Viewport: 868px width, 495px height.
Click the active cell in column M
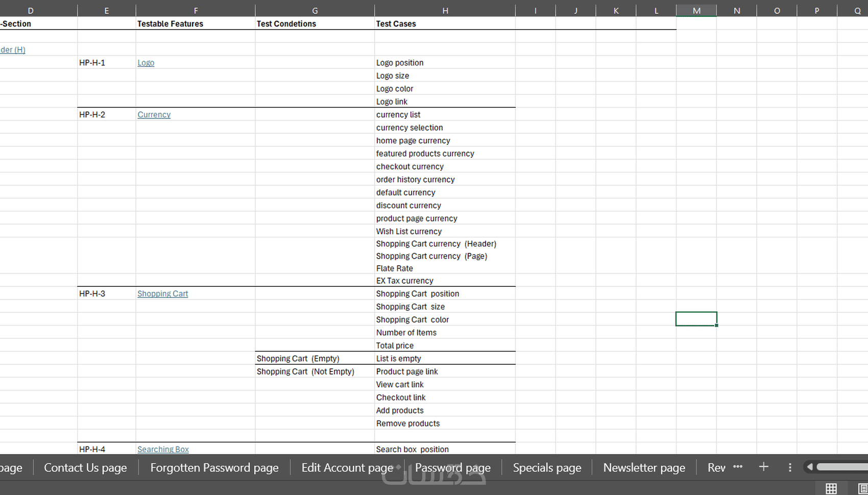(x=696, y=319)
